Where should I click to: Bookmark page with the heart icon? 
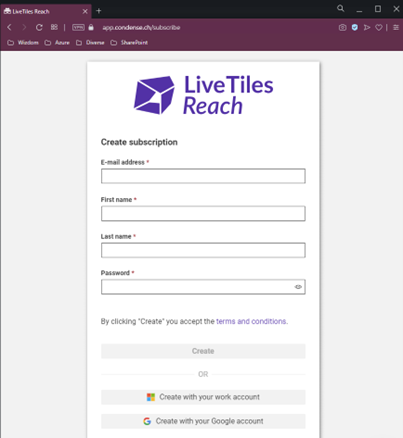click(x=379, y=27)
